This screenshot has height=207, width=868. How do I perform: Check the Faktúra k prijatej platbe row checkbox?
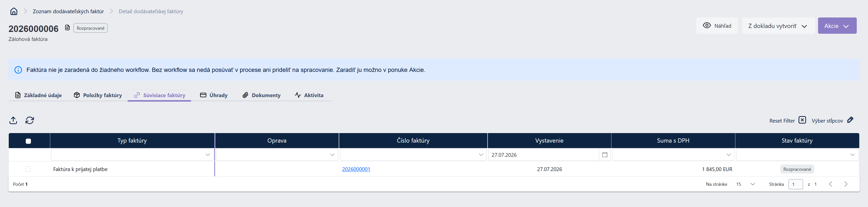[28, 169]
